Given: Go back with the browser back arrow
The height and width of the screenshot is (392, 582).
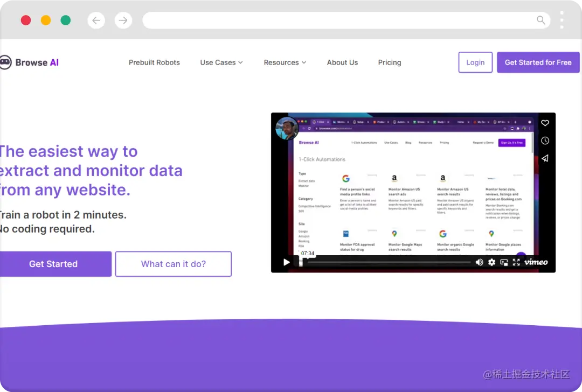Looking at the screenshot, I should pos(96,20).
